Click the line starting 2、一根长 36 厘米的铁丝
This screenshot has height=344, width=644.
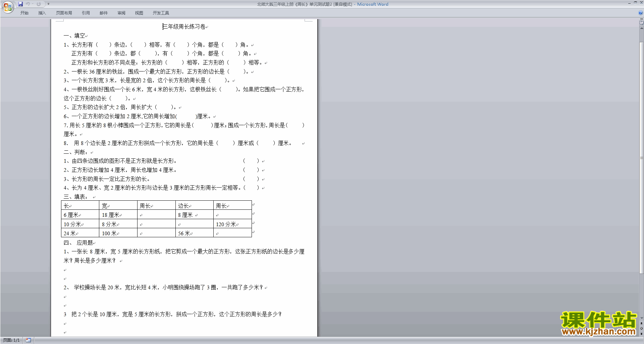coord(157,71)
